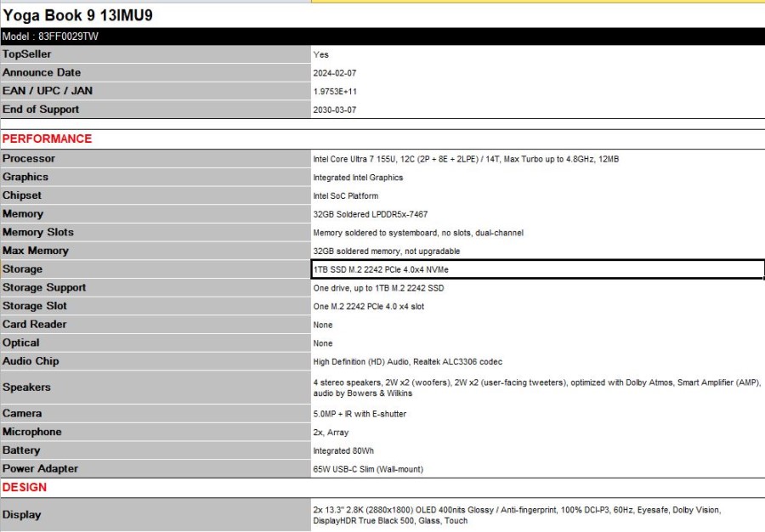Click the value 2024-02-07
Image resolution: width=765 pixels, height=532 pixels.
click(x=335, y=73)
